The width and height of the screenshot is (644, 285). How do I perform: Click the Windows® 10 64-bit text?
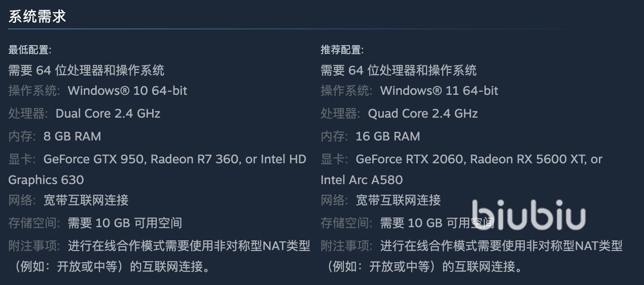click(127, 91)
